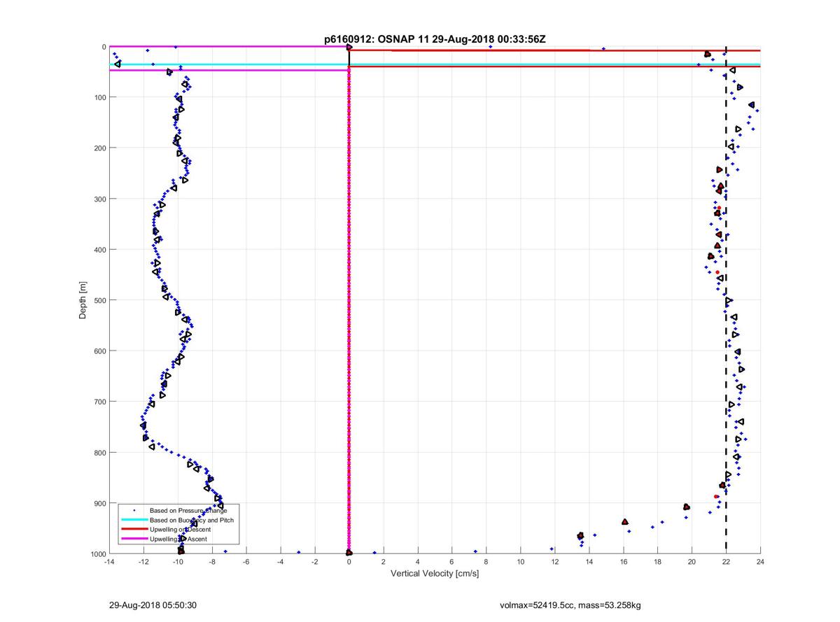Screen dimensions: 840x622
Task: Click legend entry 'Upwelling on Ascent'
Action: (x=179, y=539)
